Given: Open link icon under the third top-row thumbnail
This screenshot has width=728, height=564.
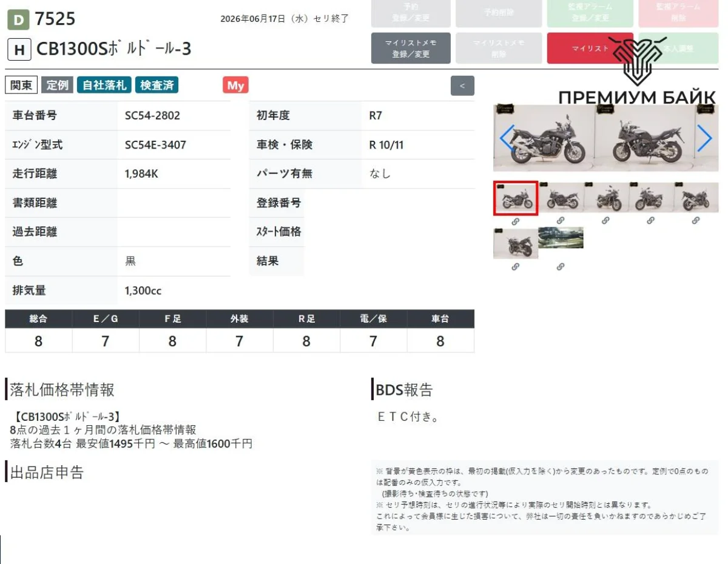Looking at the screenshot, I should click(605, 221).
